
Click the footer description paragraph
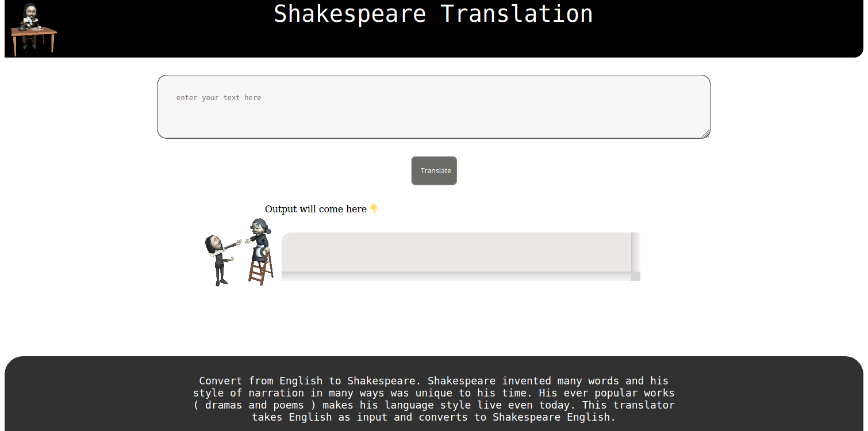(434, 399)
